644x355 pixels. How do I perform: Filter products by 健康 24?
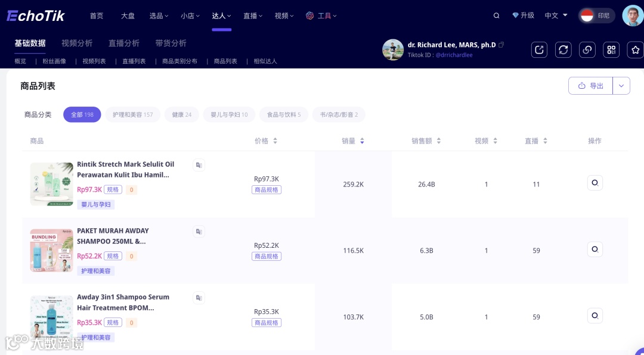(181, 114)
